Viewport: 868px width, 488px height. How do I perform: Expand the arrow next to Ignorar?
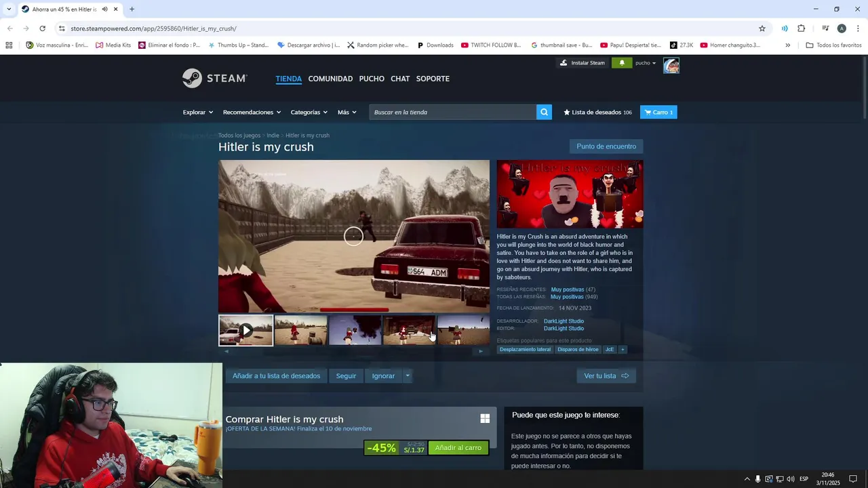[x=408, y=376]
